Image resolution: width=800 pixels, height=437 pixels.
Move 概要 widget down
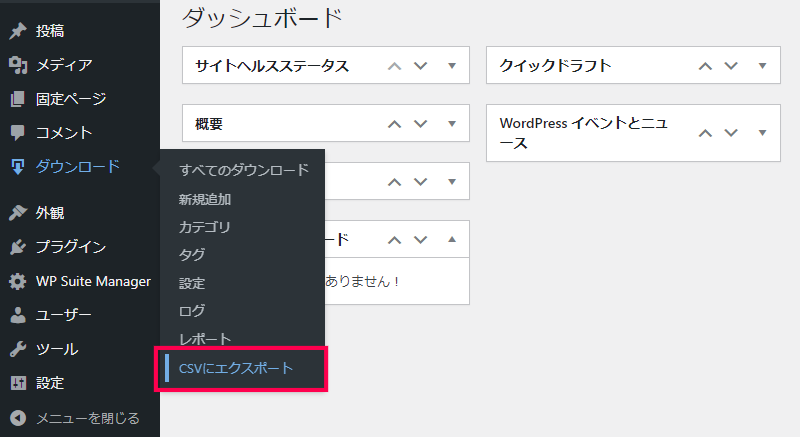click(x=420, y=124)
